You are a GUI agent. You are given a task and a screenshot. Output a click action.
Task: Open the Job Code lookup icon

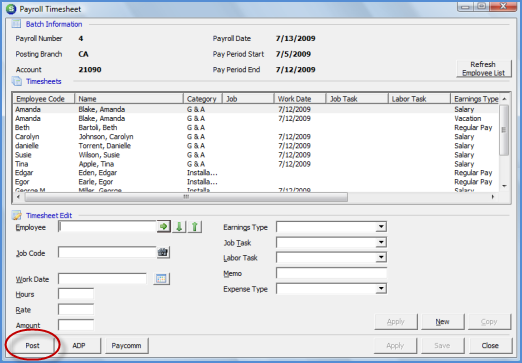click(163, 252)
